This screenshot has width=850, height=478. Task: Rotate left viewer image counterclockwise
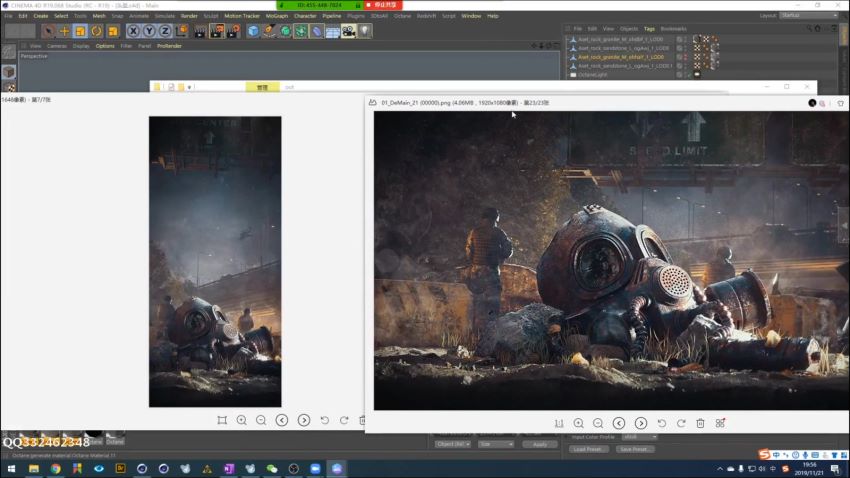325,420
